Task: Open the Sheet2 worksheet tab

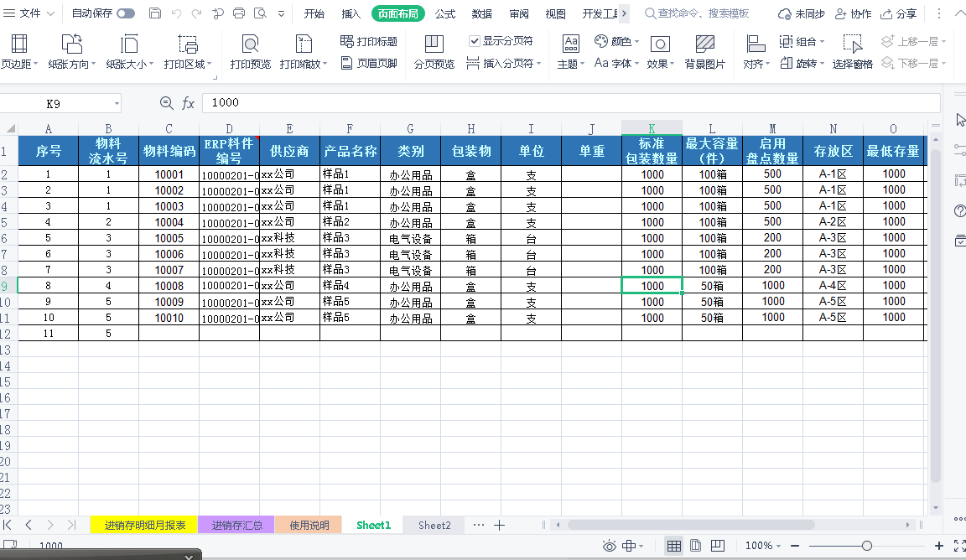Action: [x=434, y=525]
